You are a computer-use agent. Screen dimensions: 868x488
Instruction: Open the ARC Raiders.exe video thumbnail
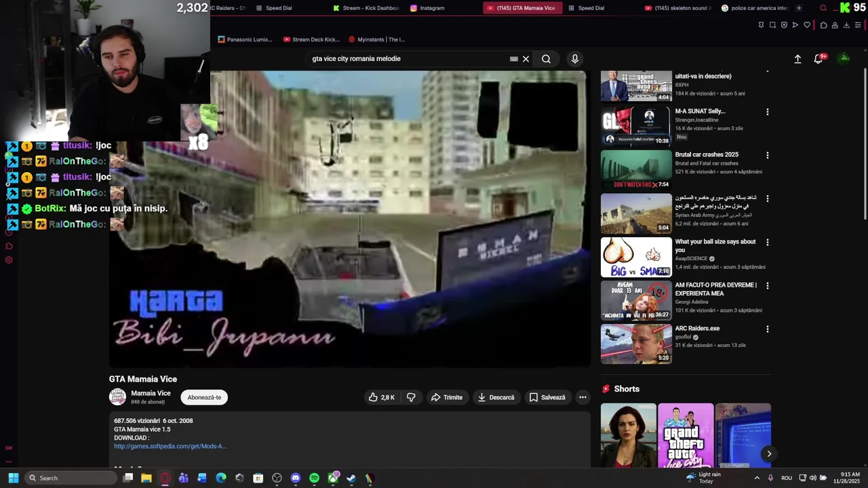(x=636, y=344)
